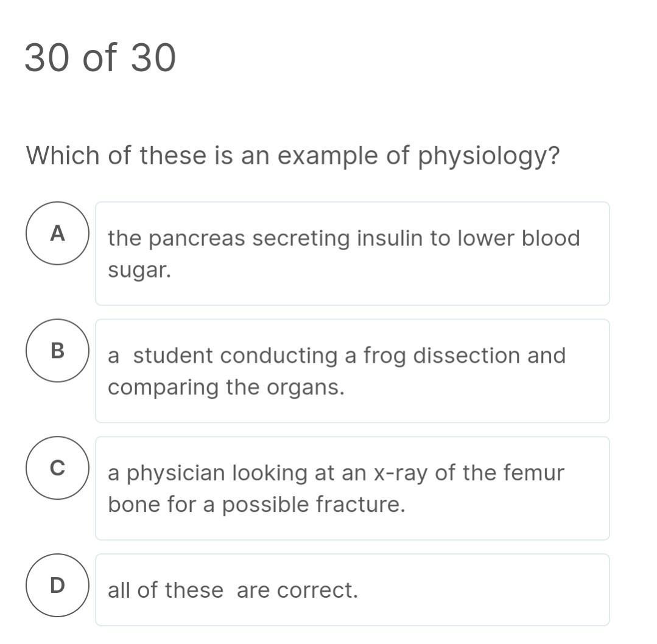Choose the 'all of these are correct' box

[352, 590]
